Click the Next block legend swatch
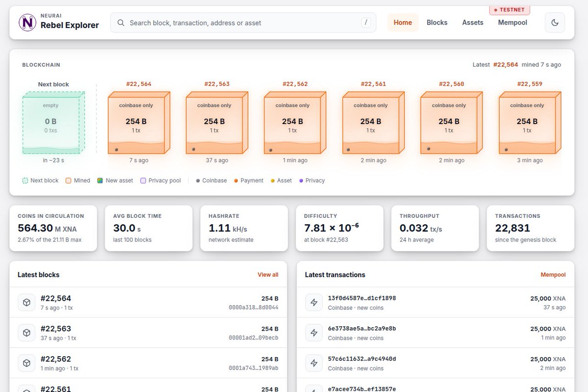The height and width of the screenshot is (392, 588). pyautogui.click(x=25, y=181)
